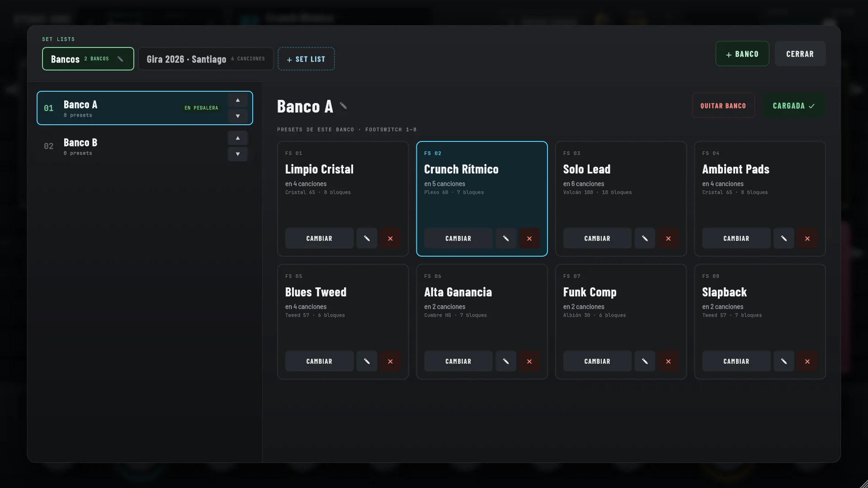Move Banco A up with arrow
The width and height of the screenshot is (868, 488).
tap(238, 100)
